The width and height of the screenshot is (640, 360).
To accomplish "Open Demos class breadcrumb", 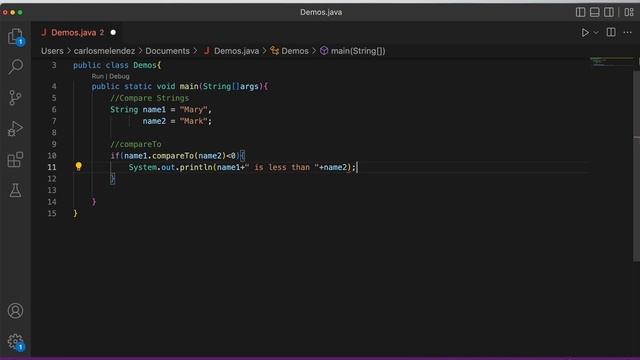I will (289, 51).
